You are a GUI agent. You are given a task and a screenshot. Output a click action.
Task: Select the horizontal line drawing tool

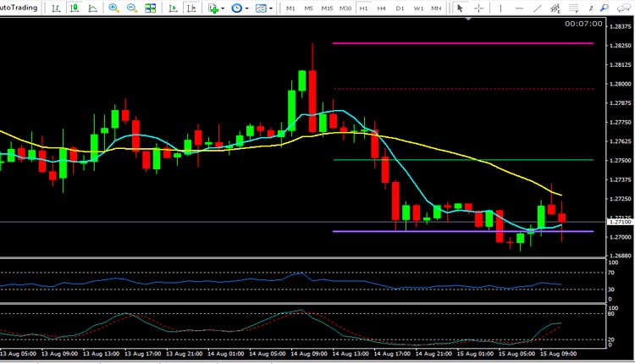point(519,8)
